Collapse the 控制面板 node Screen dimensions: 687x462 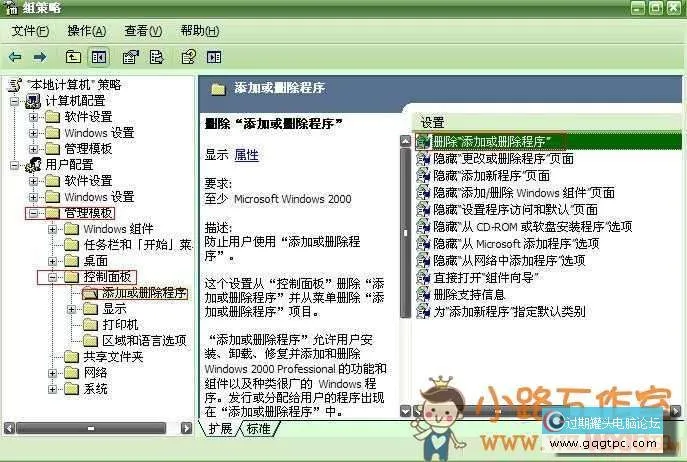point(52,277)
